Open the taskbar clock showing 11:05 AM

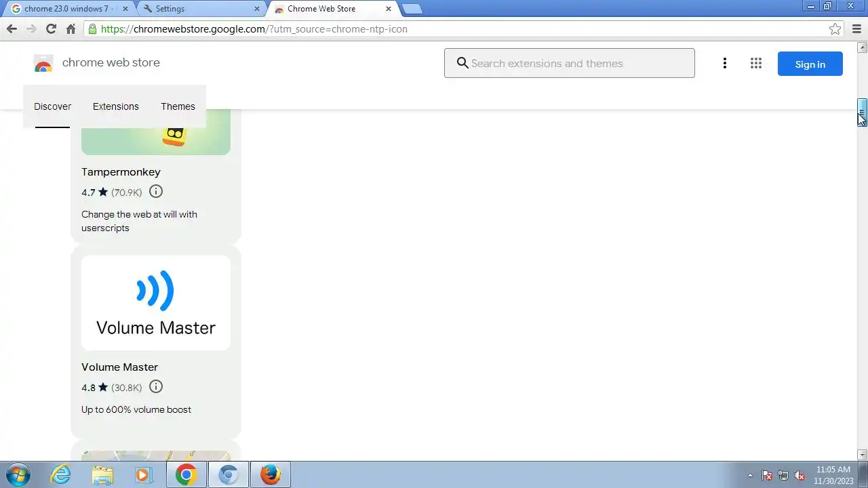tap(833, 475)
